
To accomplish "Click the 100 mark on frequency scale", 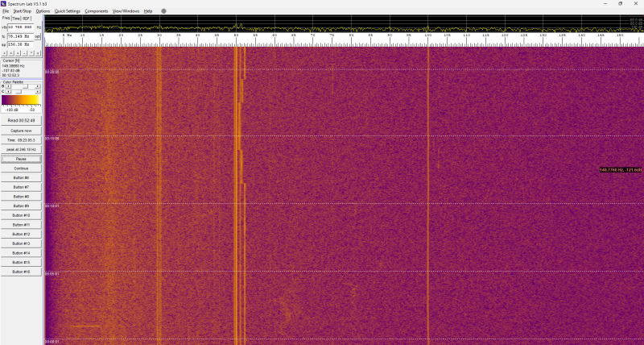I will [x=428, y=35].
